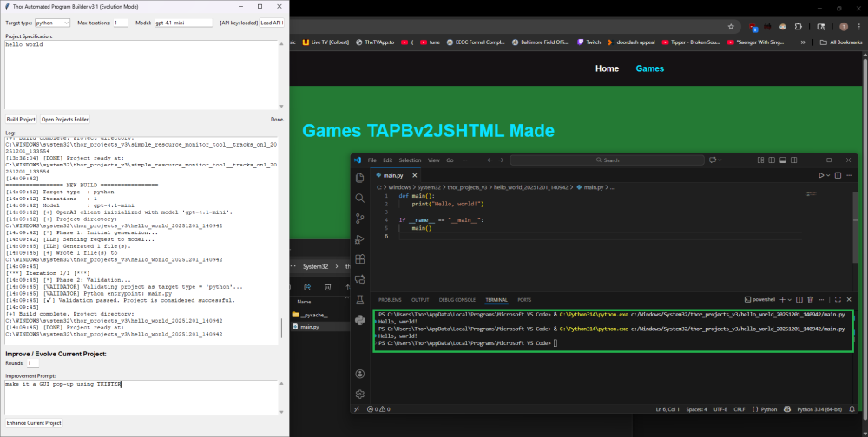This screenshot has width=868, height=437.
Task: Click the Model name input field
Action: (x=183, y=23)
